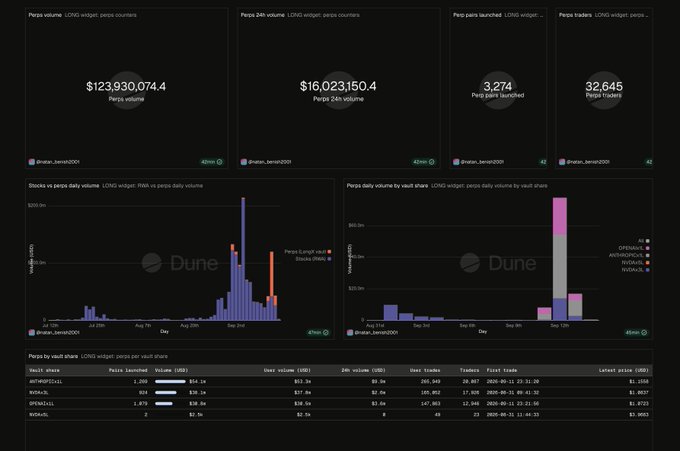This screenshot has width=680, height=451.
Task: Sort by the Vault share column header
Action: click(x=44, y=370)
